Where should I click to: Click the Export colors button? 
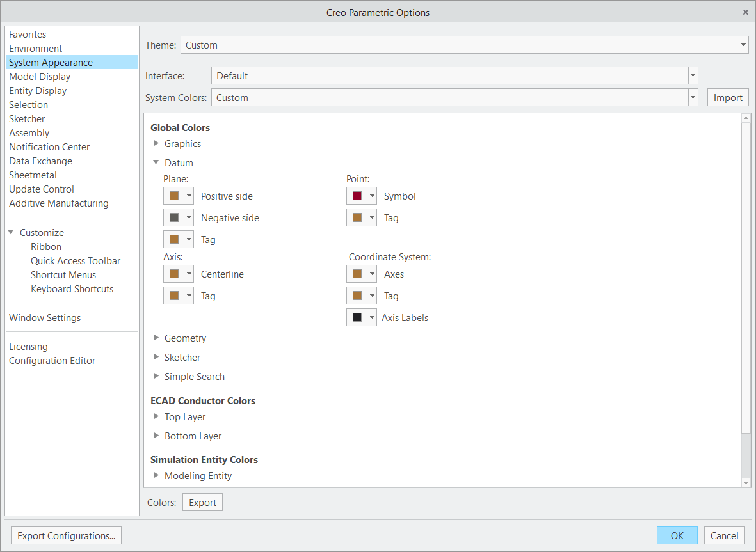tap(202, 502)
